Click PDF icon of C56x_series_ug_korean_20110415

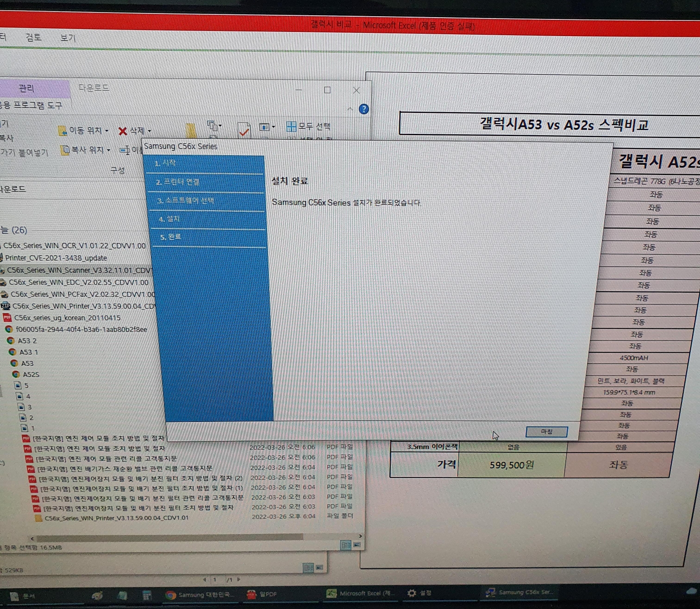click(7, 318)
